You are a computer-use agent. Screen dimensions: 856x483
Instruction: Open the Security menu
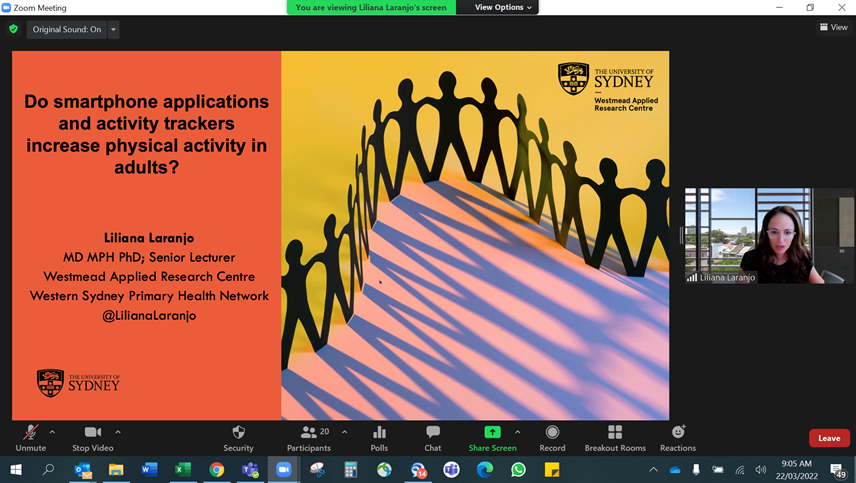coord(239,438)
